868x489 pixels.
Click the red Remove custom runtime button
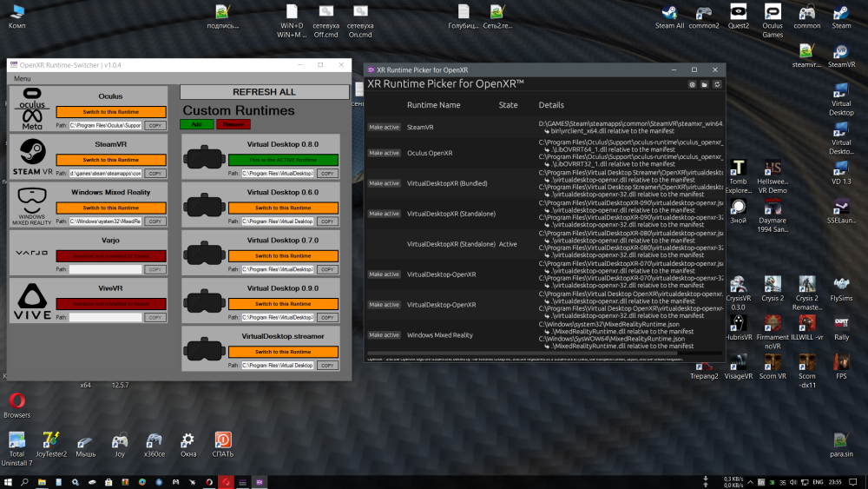233,124
